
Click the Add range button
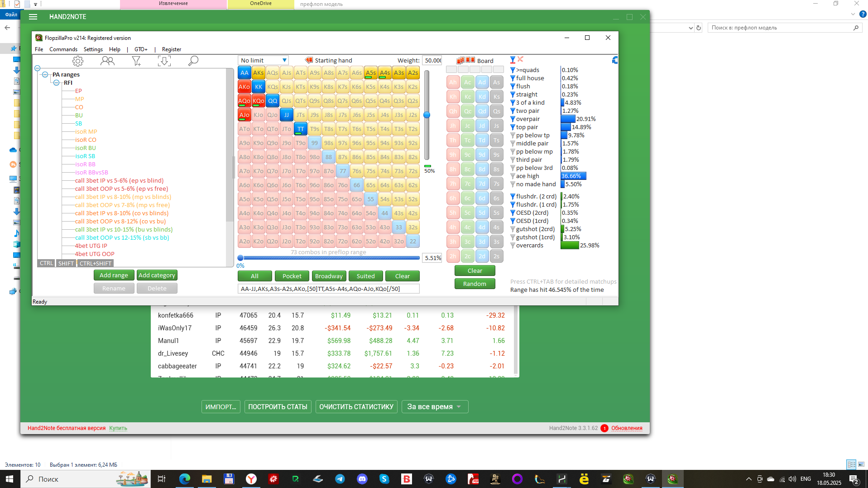point(114,275)
